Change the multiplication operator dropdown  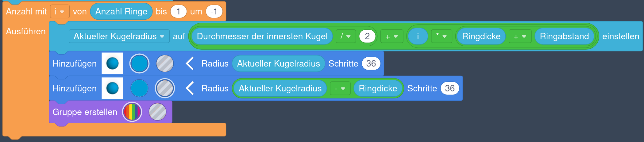pos(441,36)
